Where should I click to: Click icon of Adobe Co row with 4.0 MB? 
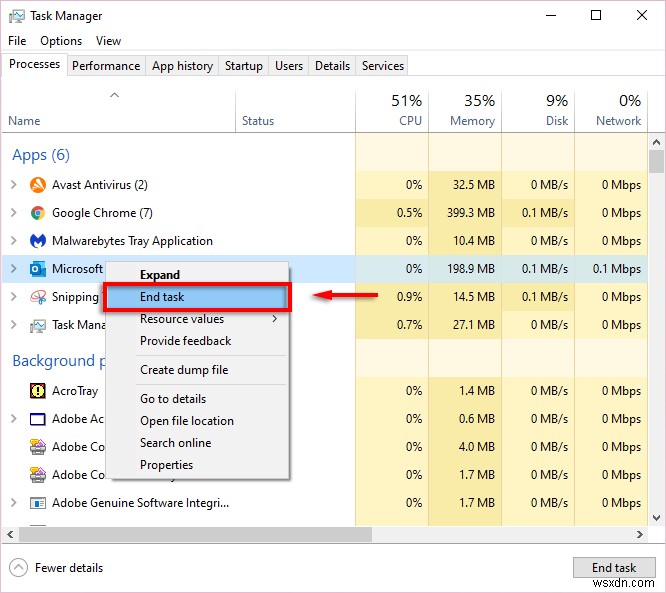pos(38,447)
